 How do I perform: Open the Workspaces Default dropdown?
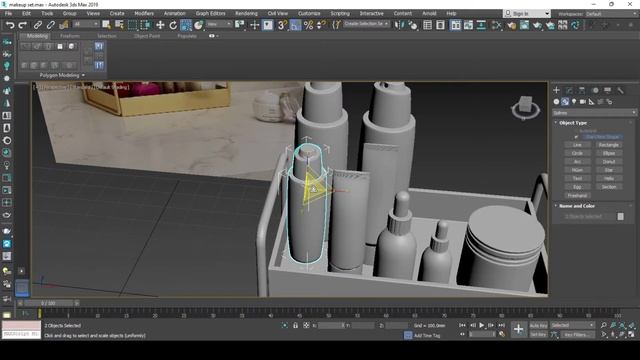[x=611, y=13]
